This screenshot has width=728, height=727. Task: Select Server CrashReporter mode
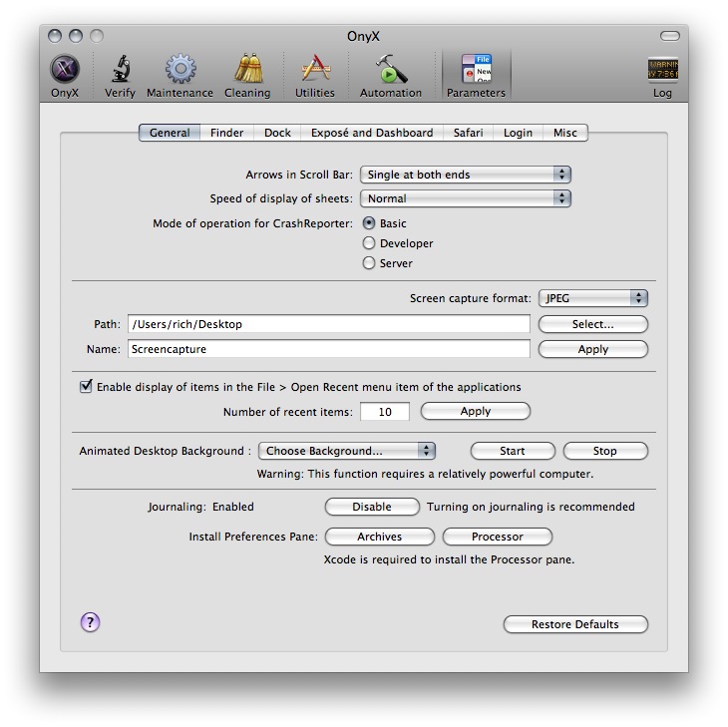click(x=369, y=263)
